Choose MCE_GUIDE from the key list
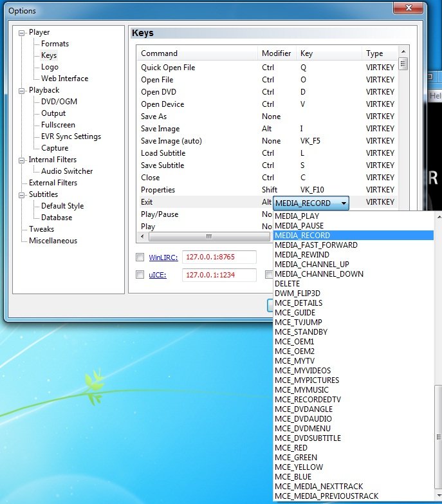 (x=353, y=312)
